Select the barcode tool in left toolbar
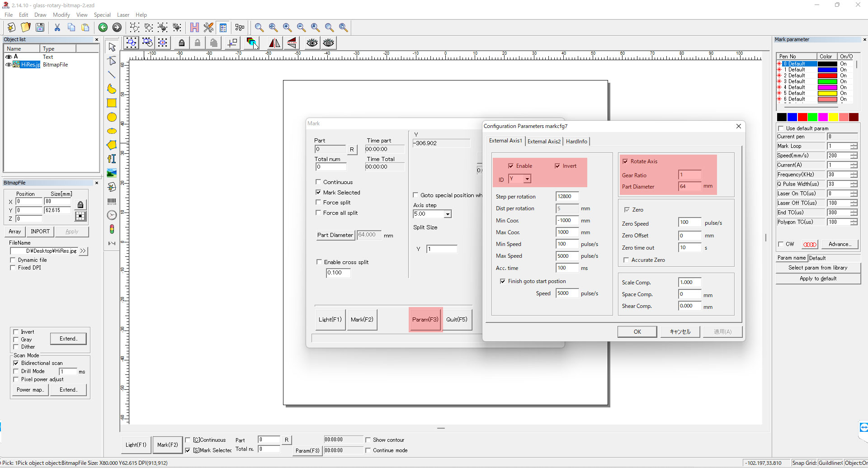Viewport: 868px width, 468px height. point(112,201)
